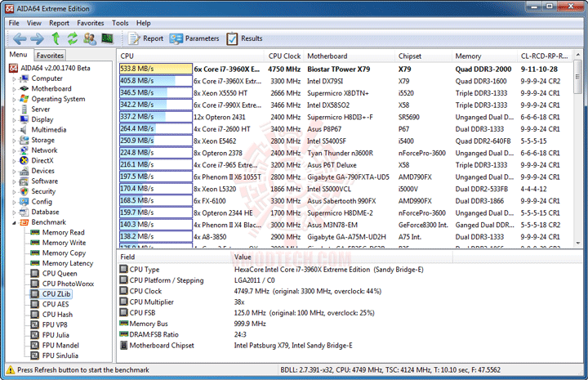Open the Tools menu
588x380 pixels.
coord(120,23)
